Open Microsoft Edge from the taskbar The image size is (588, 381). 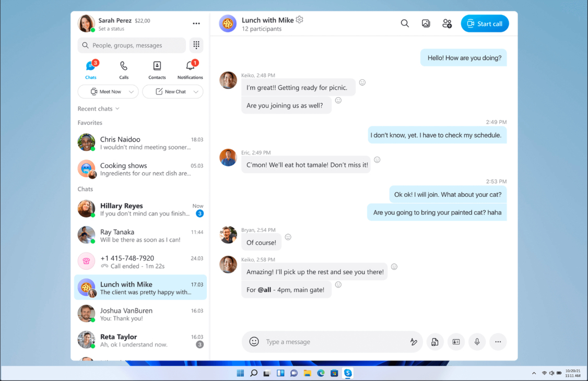(x=321, y=373)
